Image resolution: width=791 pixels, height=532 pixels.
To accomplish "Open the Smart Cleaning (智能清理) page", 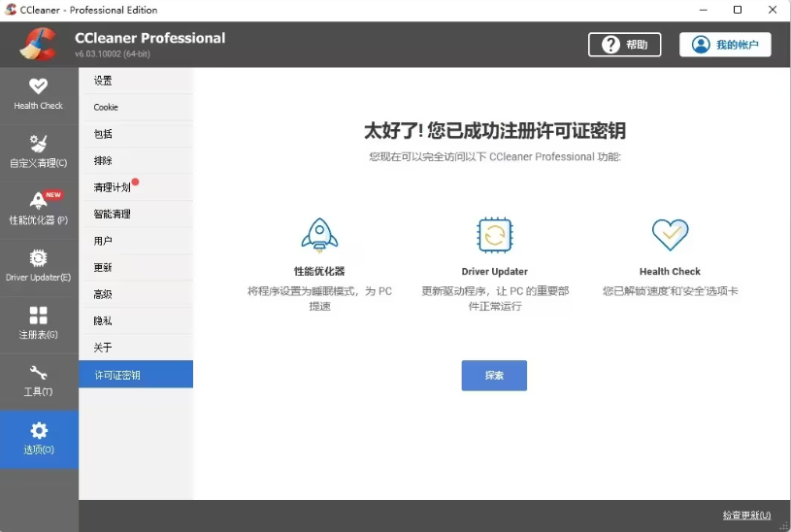I will (x=136, y=214).
